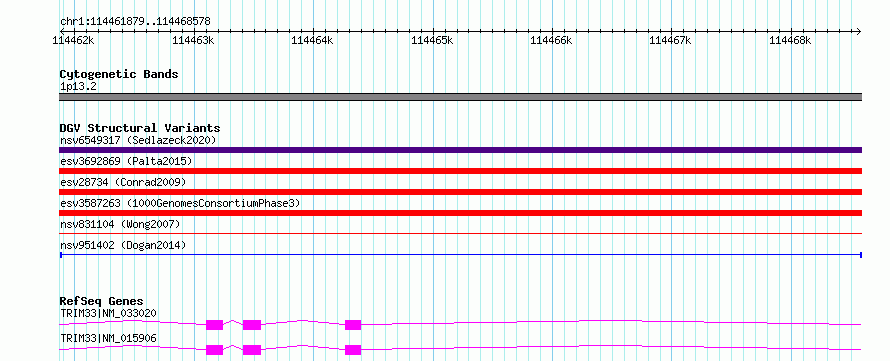The image size is (890, 361).
Task: Click the RefSeq Genes track title
Action: (x=102, y=301)
